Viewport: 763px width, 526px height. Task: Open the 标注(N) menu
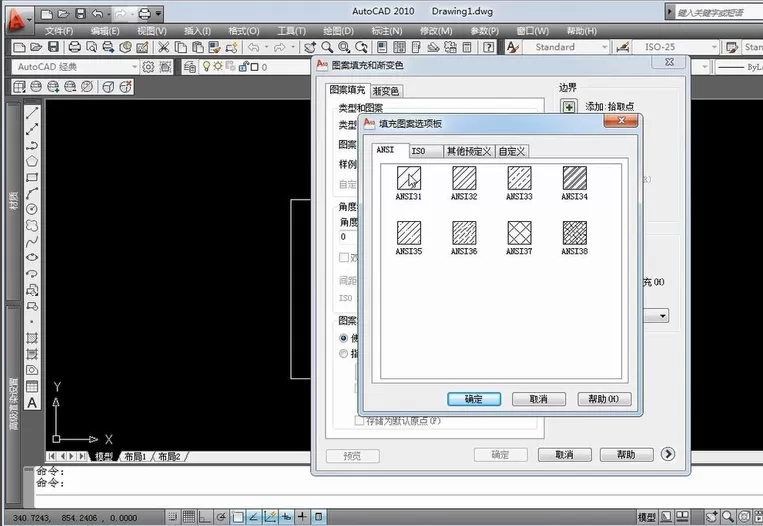pos(387,31)
